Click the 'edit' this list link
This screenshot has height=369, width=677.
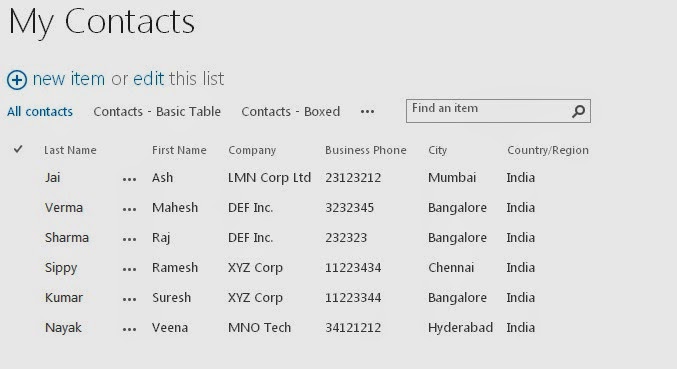(149, 79)
